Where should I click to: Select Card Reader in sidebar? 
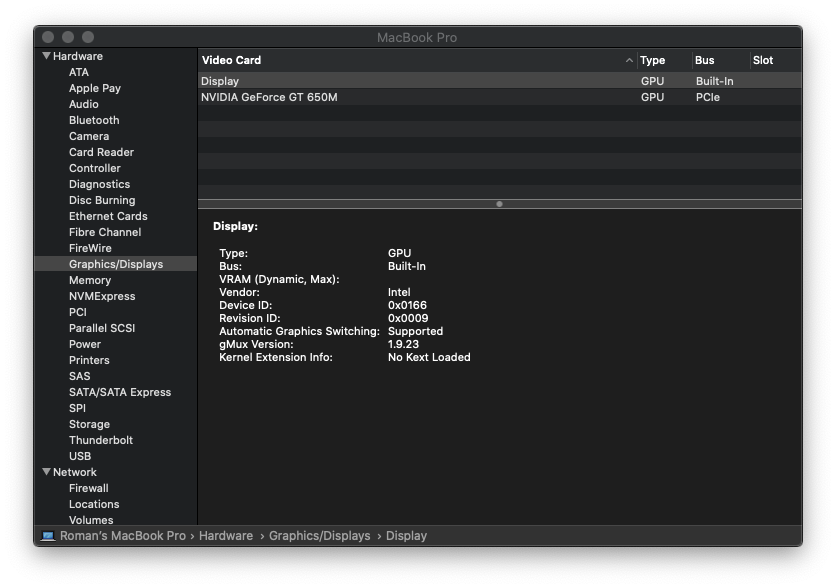click(101, 152)
